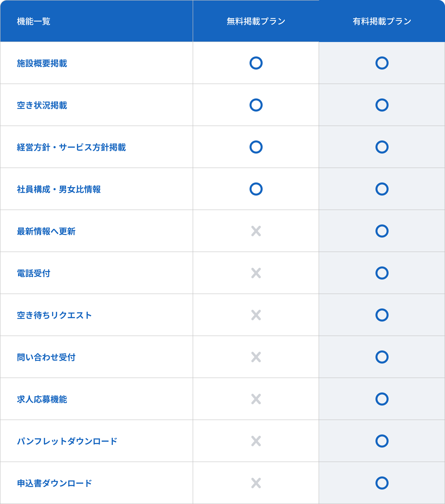Click the 空き待ちリクエスト feature label
Screen dimensions: 445x504
click(54, 315)
